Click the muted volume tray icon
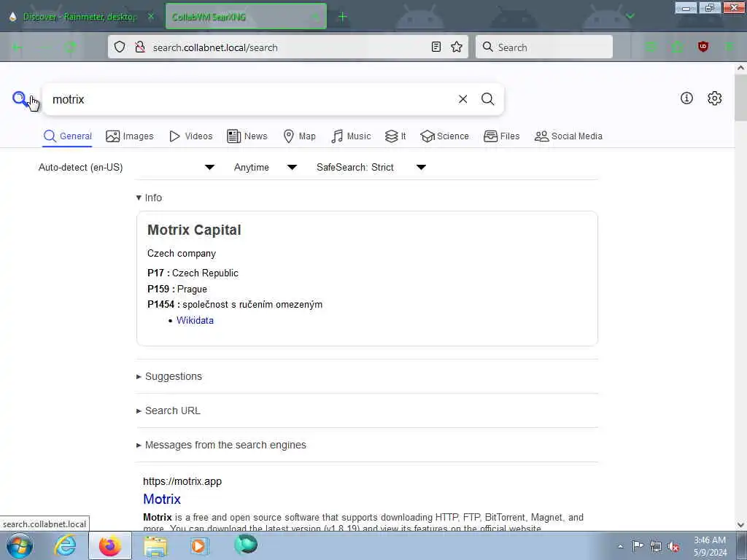This screenshot has width=747, height=560. click(673, 546)
